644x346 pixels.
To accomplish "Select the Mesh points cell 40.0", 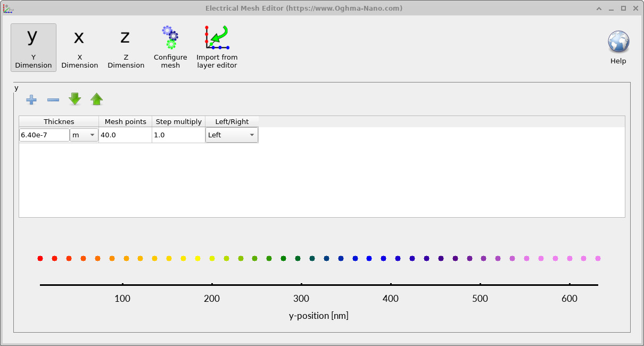I will click(x=125, y=135).
